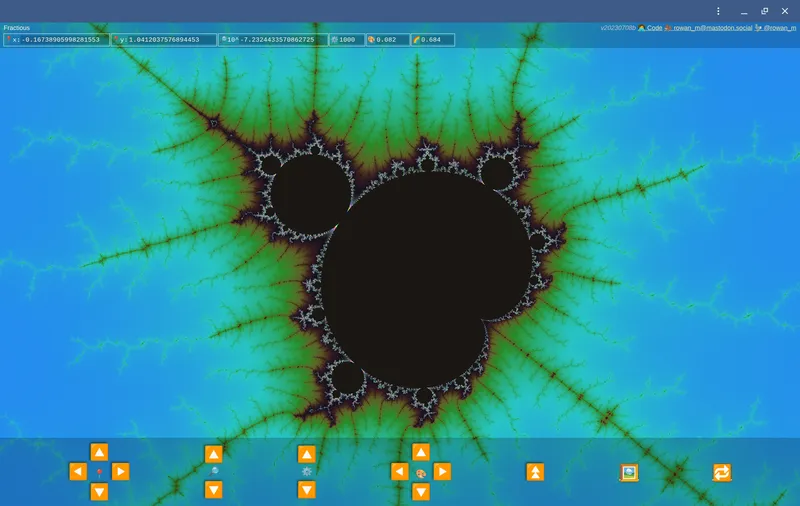The height and width of the screenshot is (506, 800).
Task: Open the three-dot window menu
Action: 718,11
